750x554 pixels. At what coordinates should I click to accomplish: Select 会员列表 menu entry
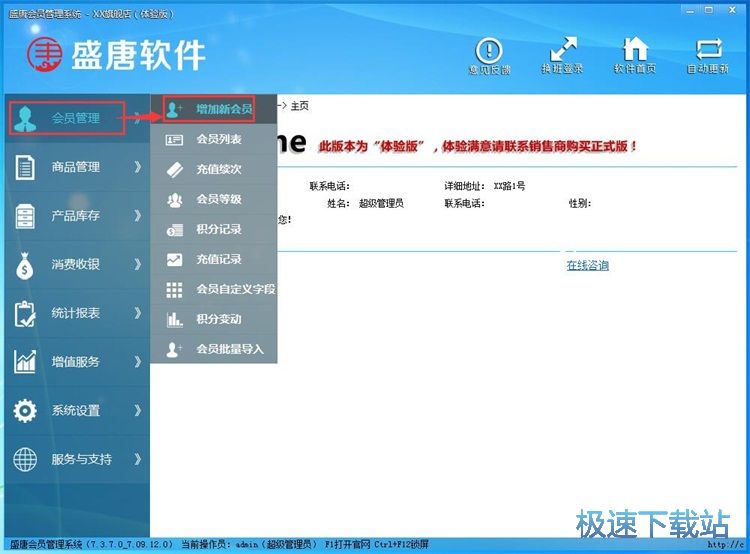coord(214,140)
